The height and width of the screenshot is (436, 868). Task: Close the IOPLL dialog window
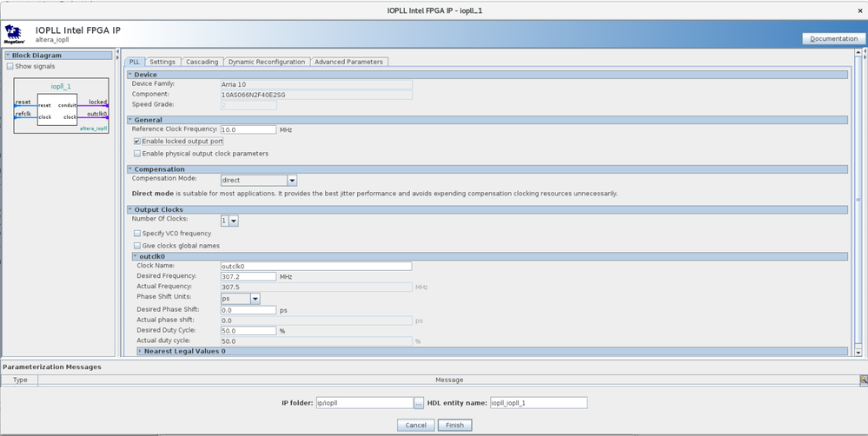click(x=859, y=10)
